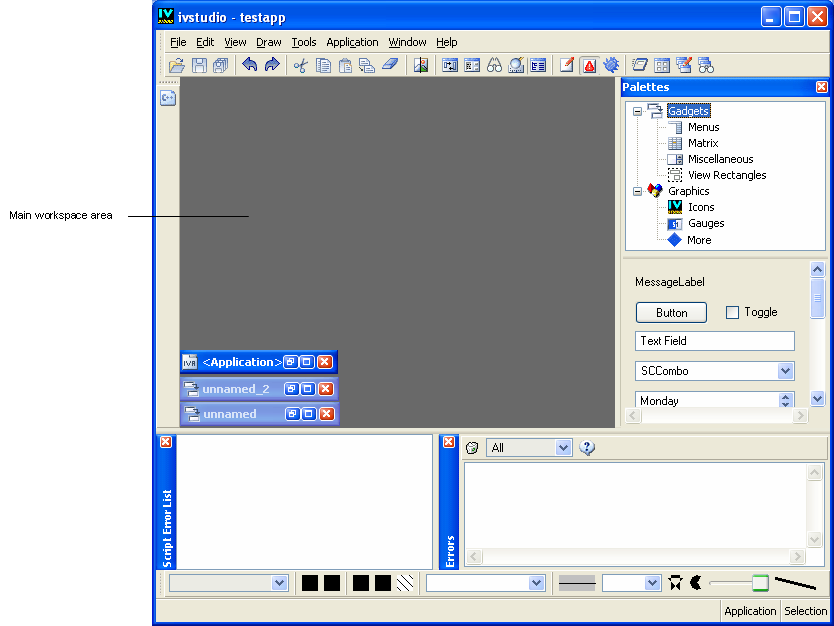Open the All filter dropdown in Errors

pyautogui.click(x=563, y=448)
